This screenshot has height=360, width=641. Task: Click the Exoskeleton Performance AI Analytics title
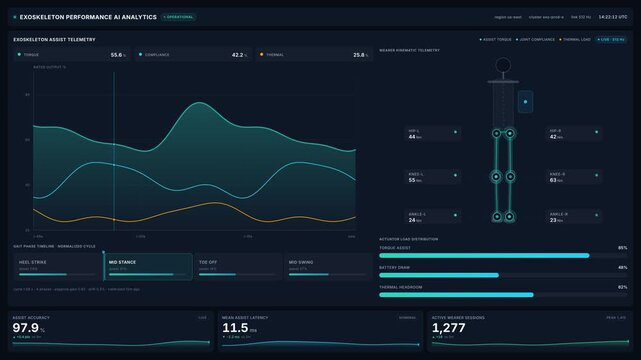88,17
